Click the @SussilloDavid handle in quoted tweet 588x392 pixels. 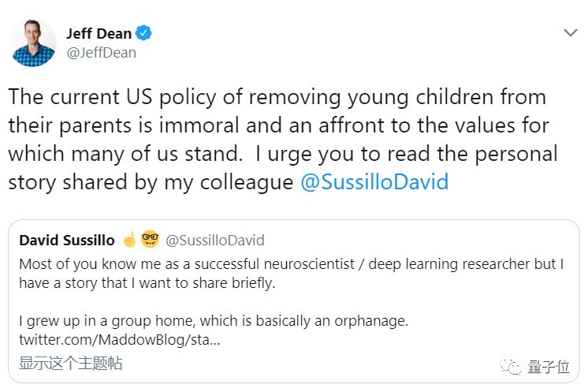(215, 240)
